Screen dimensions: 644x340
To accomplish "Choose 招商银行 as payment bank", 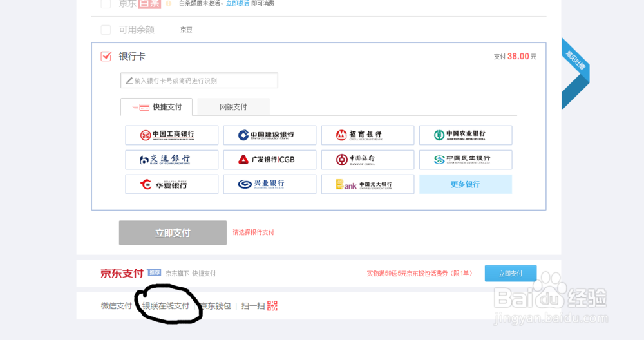I will pyautogui.click(x=368, y=135).
